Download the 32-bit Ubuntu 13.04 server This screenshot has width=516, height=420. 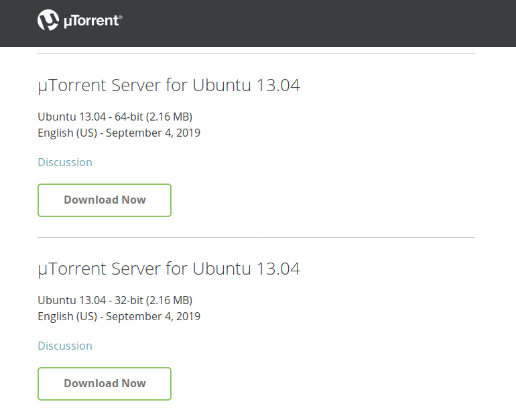pos(105,384)
